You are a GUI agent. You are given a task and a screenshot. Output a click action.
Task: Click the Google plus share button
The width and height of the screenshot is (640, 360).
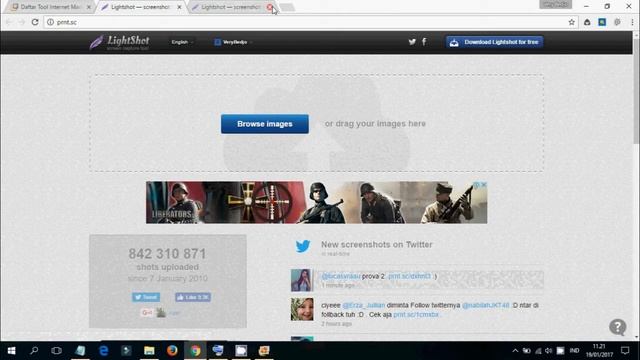pos(147,313)
